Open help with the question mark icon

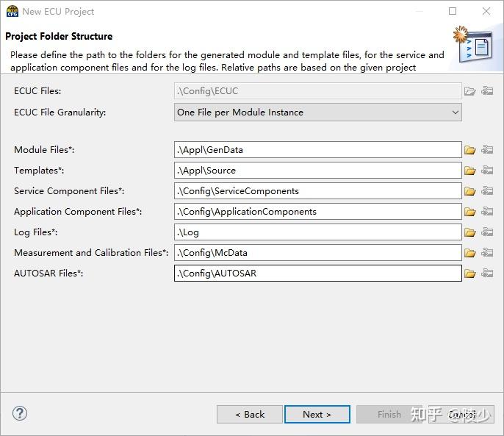20,413
